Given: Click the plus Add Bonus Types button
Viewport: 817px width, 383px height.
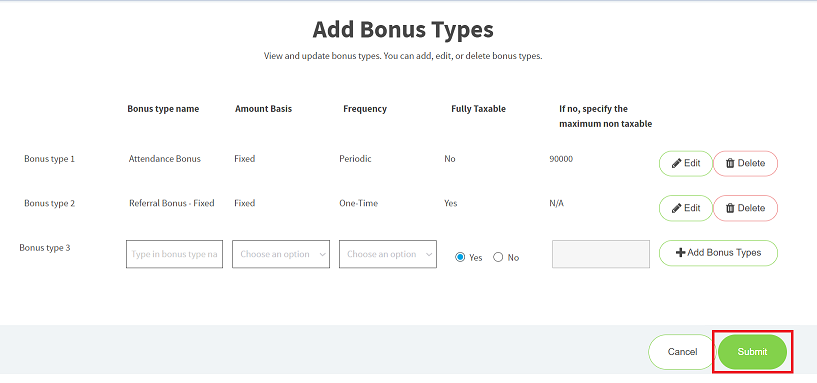Looking at the screenshot, I should click(x=718, y=253).
